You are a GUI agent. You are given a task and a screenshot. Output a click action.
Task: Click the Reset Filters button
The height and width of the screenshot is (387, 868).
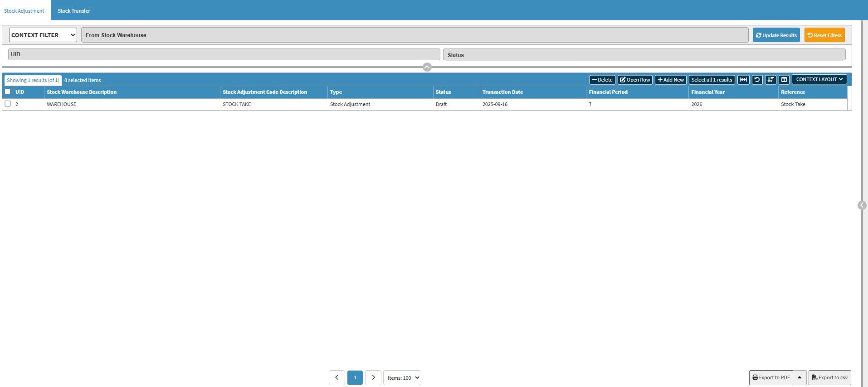point(824,35)
